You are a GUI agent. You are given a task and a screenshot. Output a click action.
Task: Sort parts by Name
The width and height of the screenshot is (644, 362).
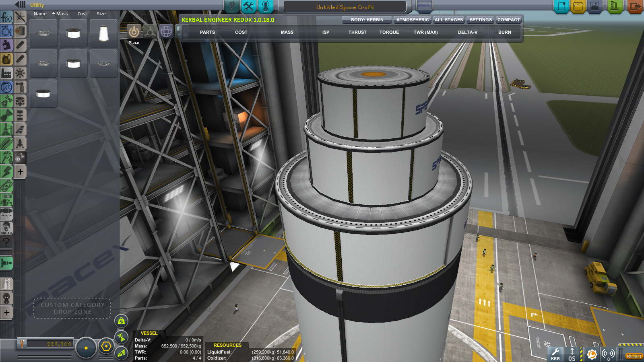point(40,14)
